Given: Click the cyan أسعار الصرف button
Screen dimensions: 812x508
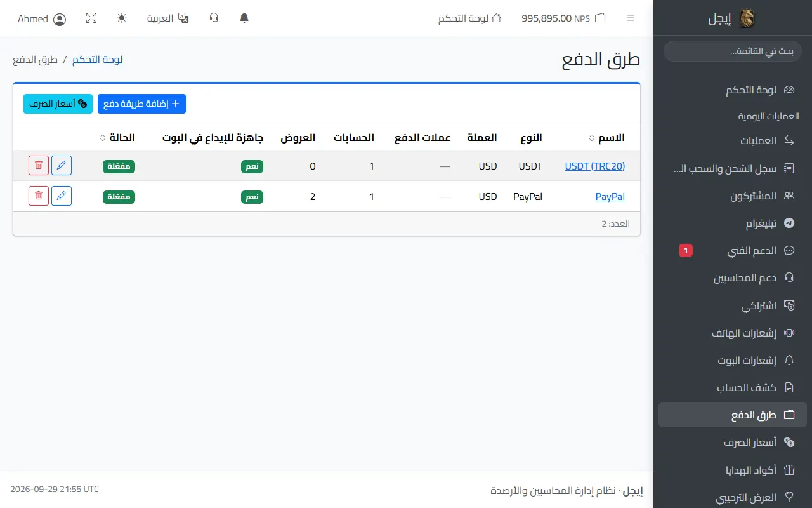Looking at the screenshot, I should (58, 104).
